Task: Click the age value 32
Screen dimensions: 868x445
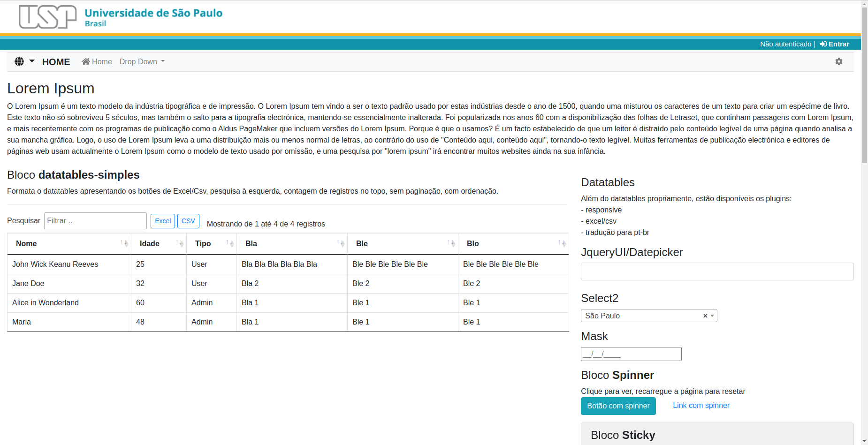Action: pyautogui.click(x=140, y=284)
